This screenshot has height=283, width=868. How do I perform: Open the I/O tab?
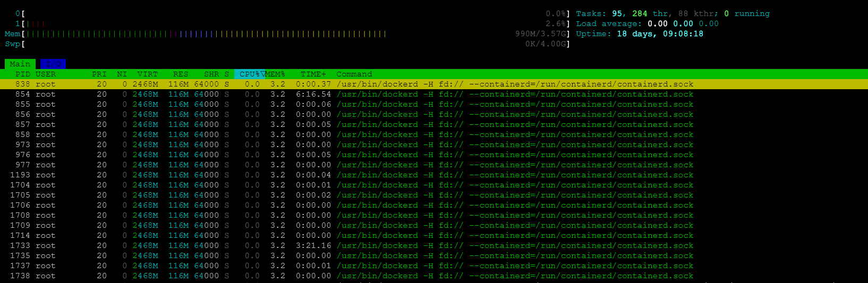pyautogui.click(x=53, y=64)
